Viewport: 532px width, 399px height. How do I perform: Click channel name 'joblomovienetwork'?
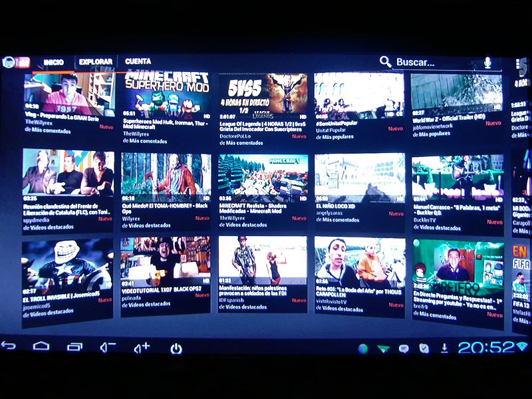(433, 126)
